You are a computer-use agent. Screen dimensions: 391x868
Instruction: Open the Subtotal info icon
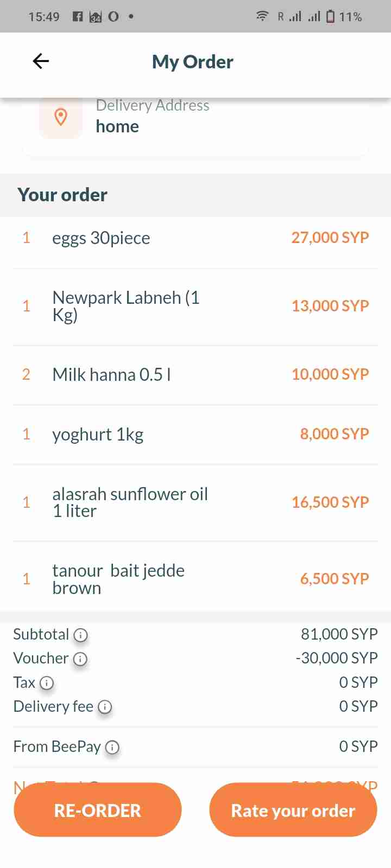click(x=80, y=635)
